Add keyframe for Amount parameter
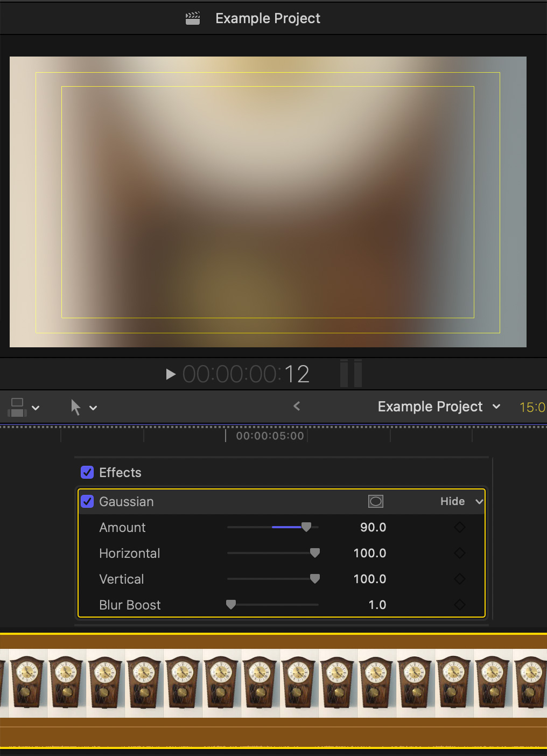547x756 pixels. tap(459, 527)
